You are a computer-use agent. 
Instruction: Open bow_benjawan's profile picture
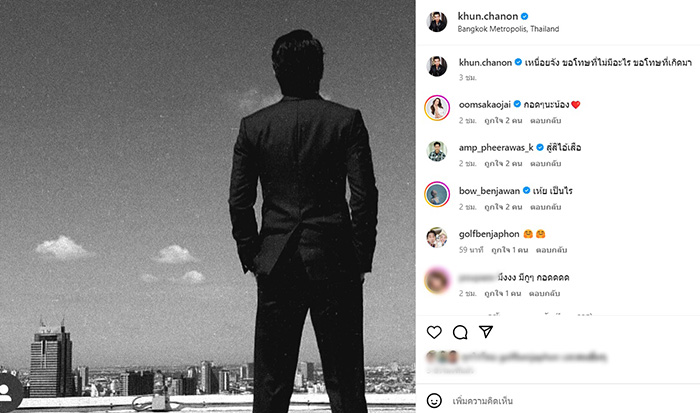point(436,195)
